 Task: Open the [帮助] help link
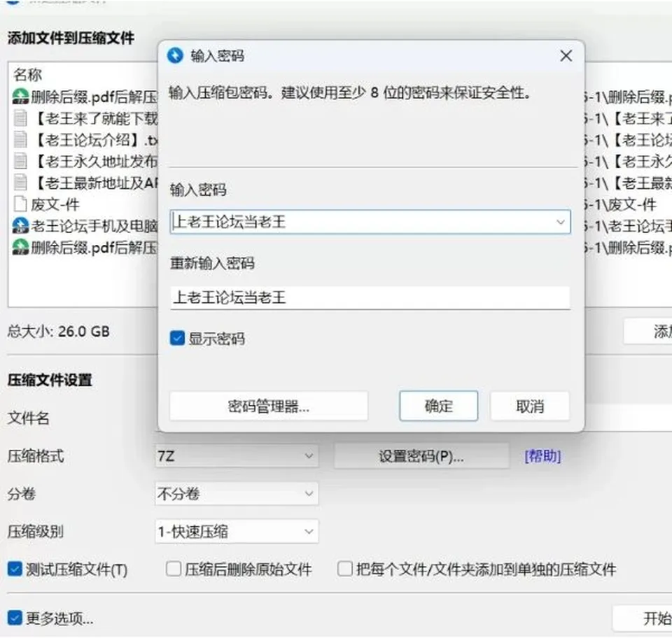542,456
